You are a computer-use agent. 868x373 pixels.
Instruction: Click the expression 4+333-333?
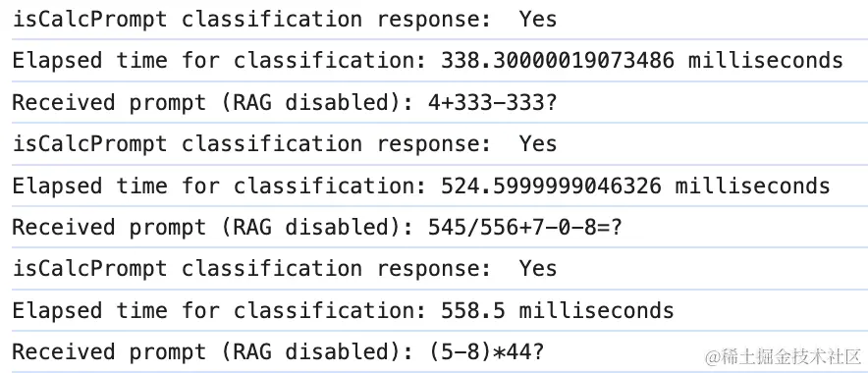tap(492, 102)
